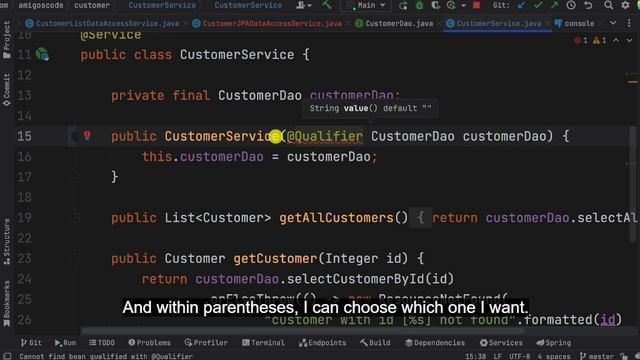The width and height of the screenshot is (640, 360).
Task: Open the Dependencies tool window
Action: pos(435,343)
